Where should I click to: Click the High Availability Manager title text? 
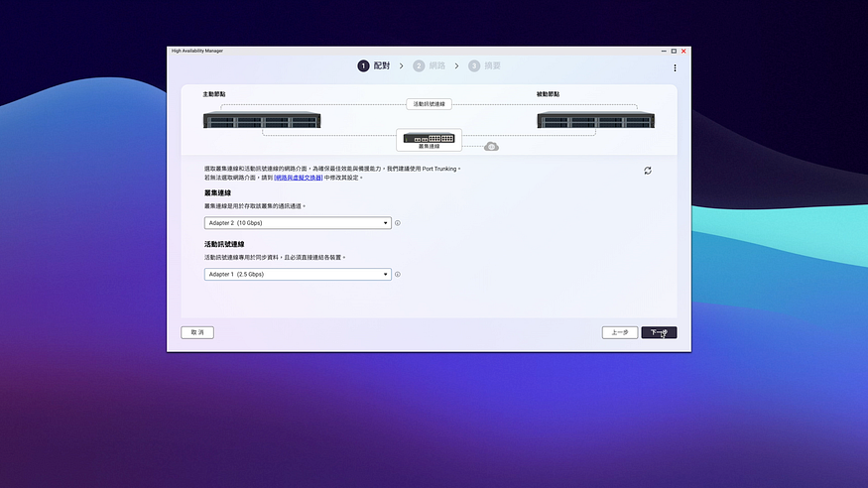click(x=197, y=51)
